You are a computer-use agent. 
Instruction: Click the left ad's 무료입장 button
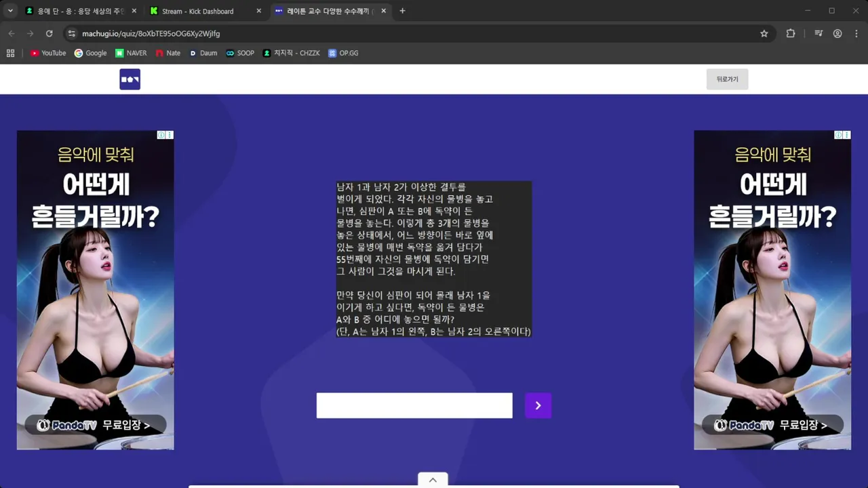pos(96,425)
